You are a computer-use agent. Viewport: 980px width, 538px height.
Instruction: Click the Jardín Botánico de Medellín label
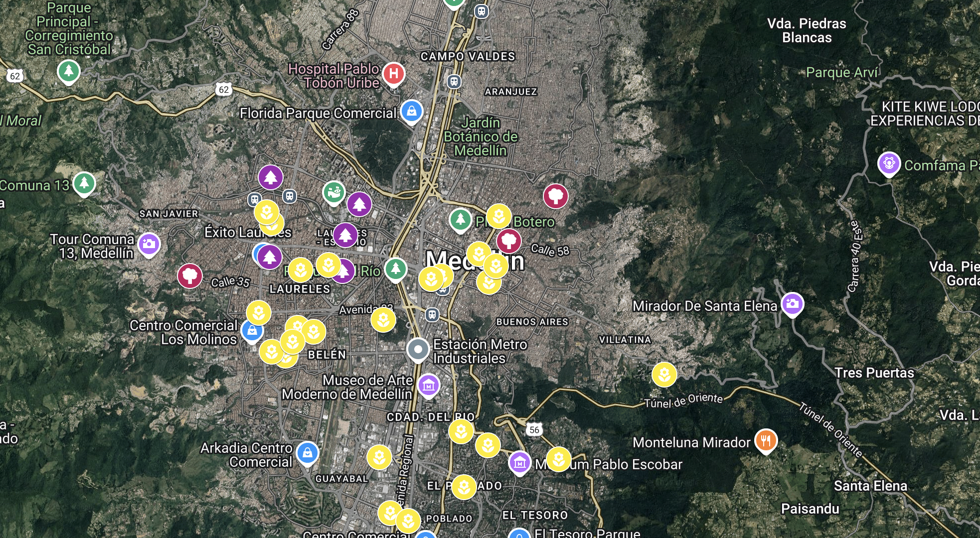(481, 136)
